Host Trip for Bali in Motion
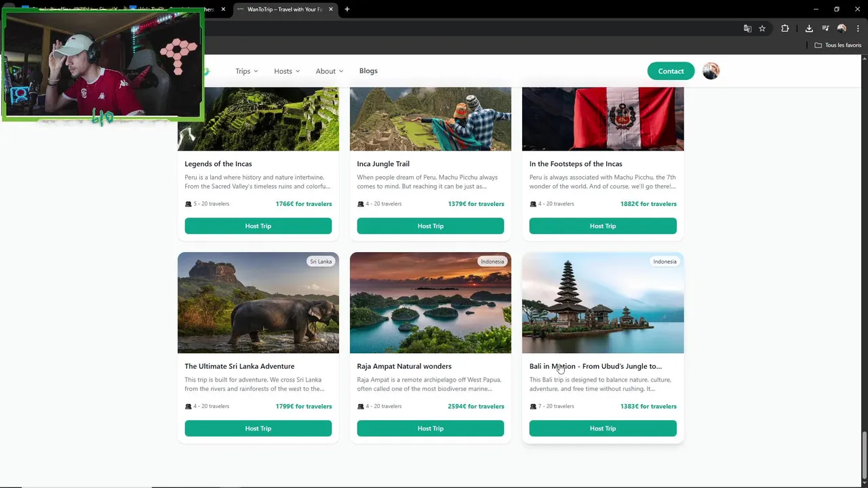Viewport: 868px width, 488px height. coord(603,428)
